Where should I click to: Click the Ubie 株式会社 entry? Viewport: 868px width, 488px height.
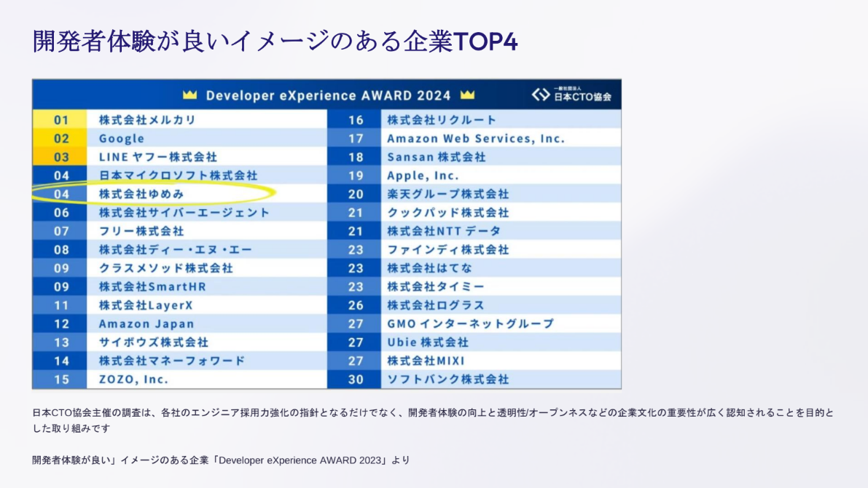coord(428,342)
